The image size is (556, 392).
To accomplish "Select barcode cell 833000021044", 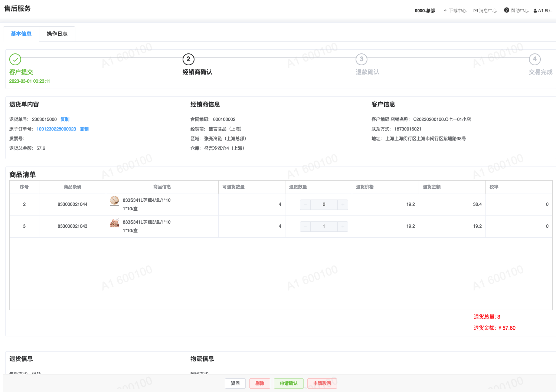I will tap(72, 204).
